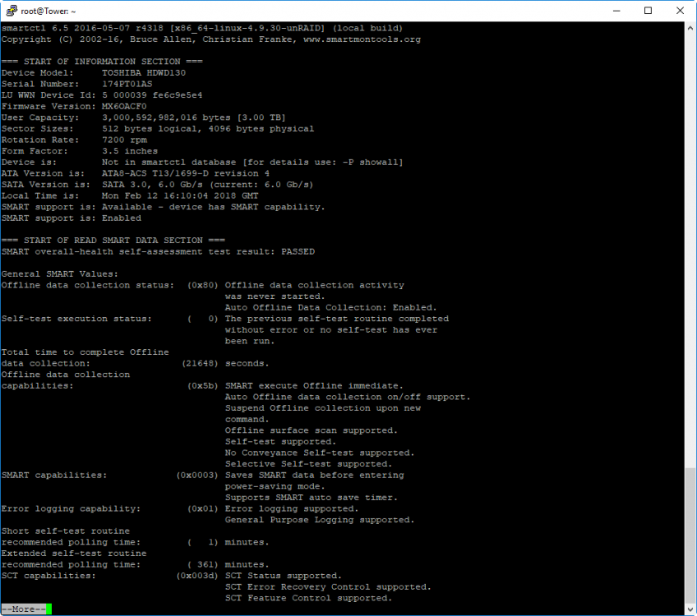The height and width of the screenshot is (616, 697).
Task: Click 'Short self-test routine' label
Action: click(x=66, y=531)
